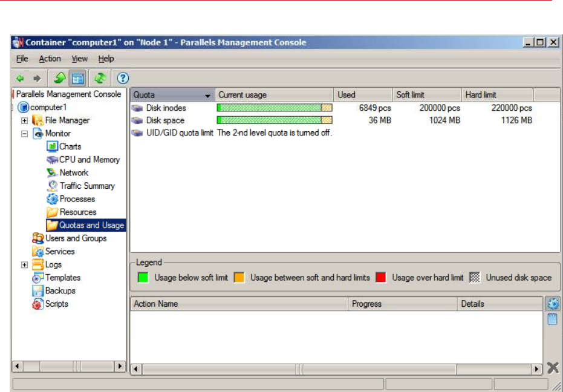Click the green Back arrow toolbar icon
Screen dimensions: 563x392
pos(20,78)
